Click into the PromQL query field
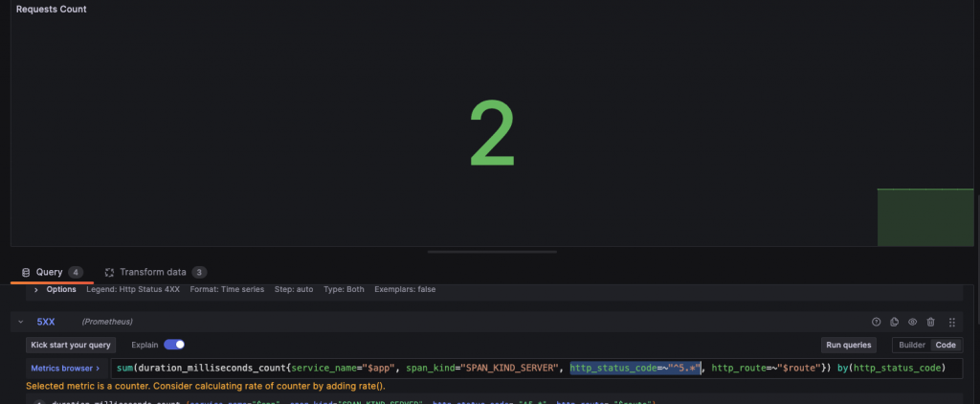The width and height of the screenshot is (980, 404). tap(536, 369)
